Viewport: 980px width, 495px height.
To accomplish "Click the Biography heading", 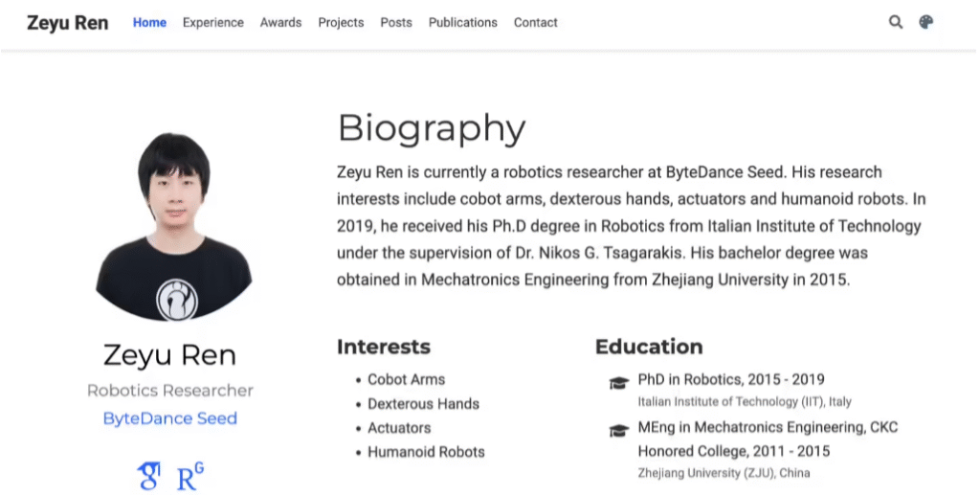I will pyautogui.click(x=432, y=127).
